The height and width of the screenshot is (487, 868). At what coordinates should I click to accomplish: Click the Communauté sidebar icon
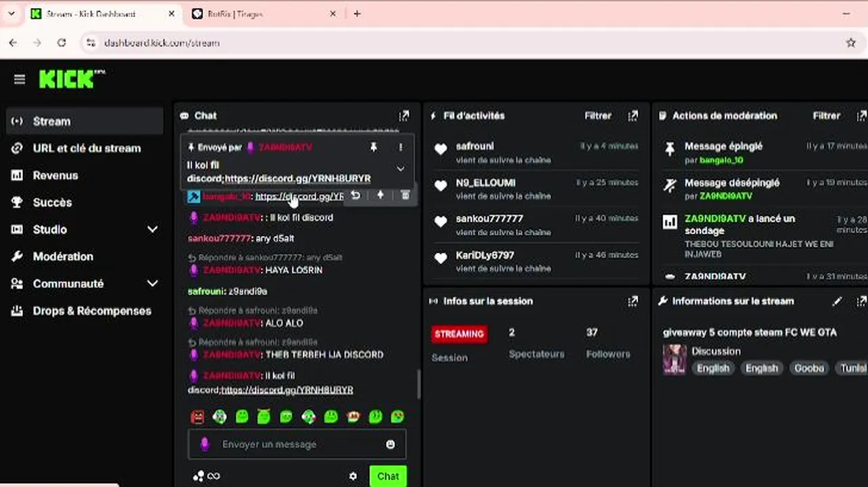pyautogui.click(x=18, y=283)
